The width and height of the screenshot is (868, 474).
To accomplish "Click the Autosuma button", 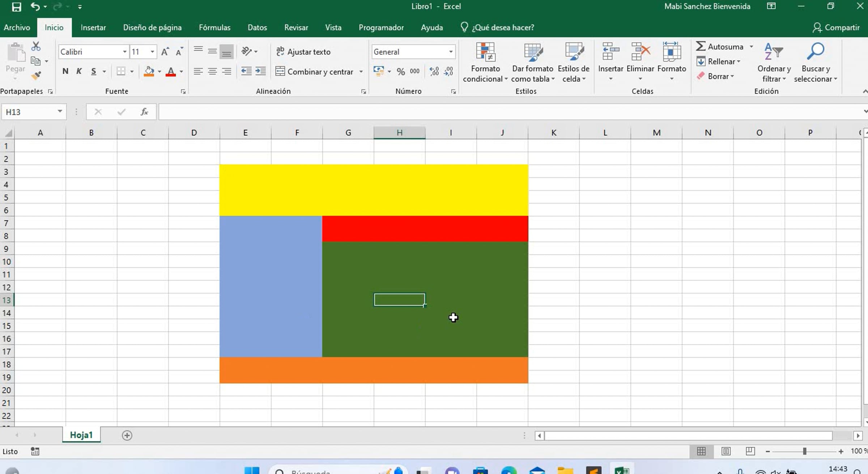I will (x=720, y=47).
